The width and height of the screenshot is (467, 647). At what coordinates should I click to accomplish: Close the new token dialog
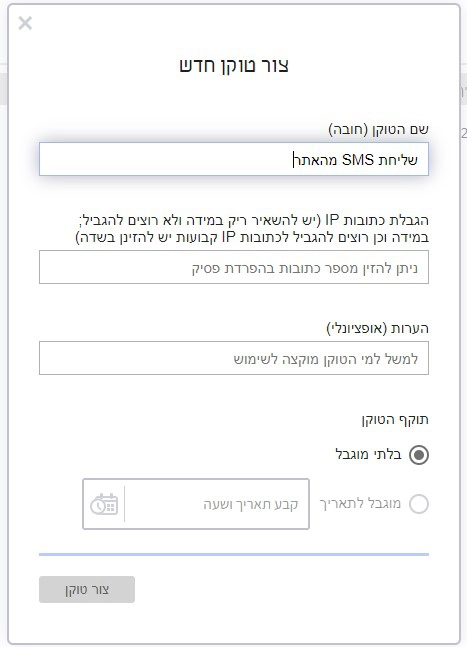point(25,23)
